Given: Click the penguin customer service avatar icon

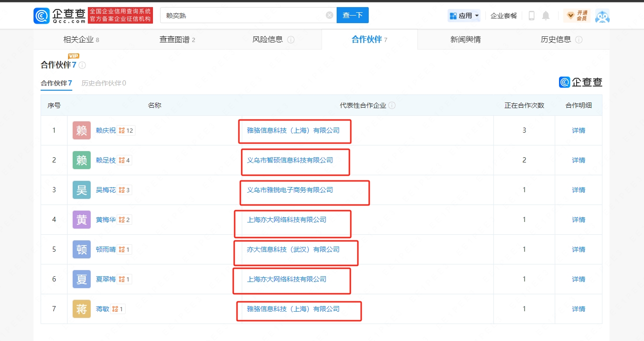Looking at the screenshot, I should pos(602,15).
